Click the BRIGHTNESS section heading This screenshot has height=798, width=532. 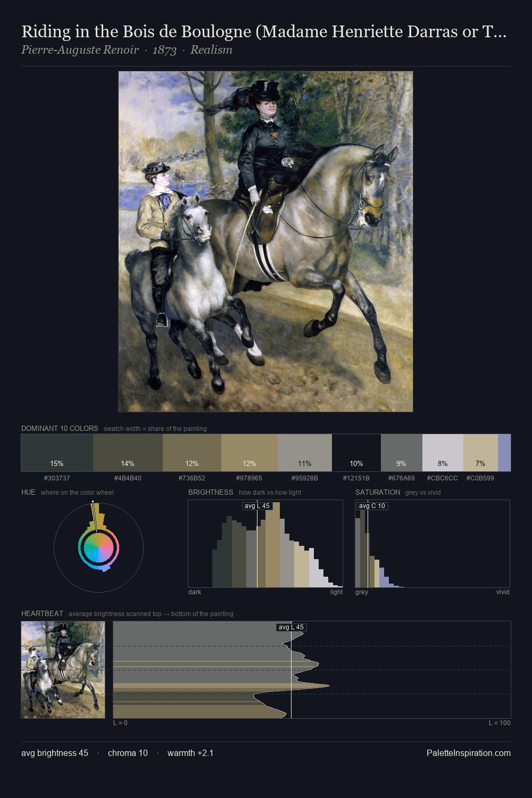click(x=211, y=492)
